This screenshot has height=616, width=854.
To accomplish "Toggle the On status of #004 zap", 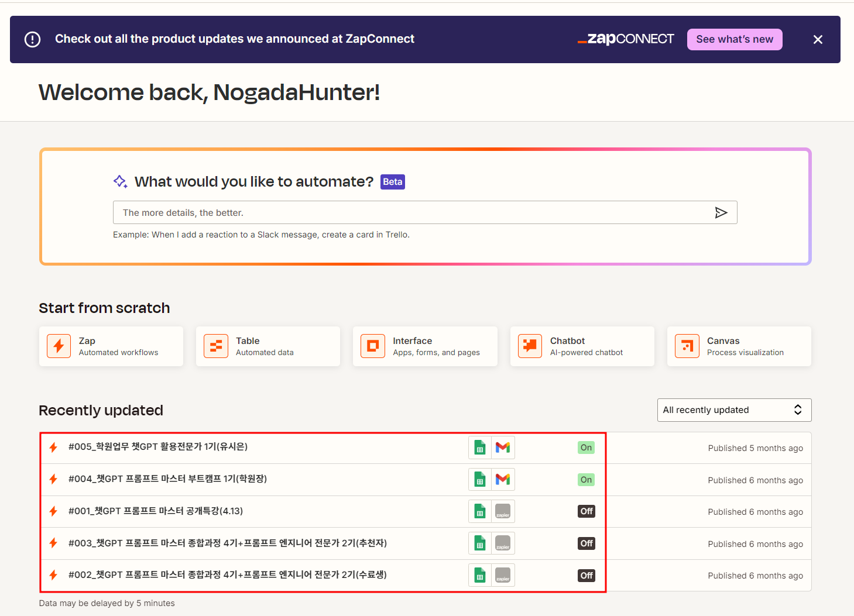I will pyautogui.click(x=586, y=480).
